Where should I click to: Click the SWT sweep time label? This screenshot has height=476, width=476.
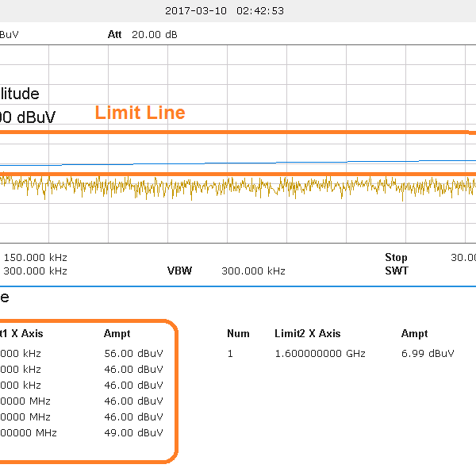396,271
